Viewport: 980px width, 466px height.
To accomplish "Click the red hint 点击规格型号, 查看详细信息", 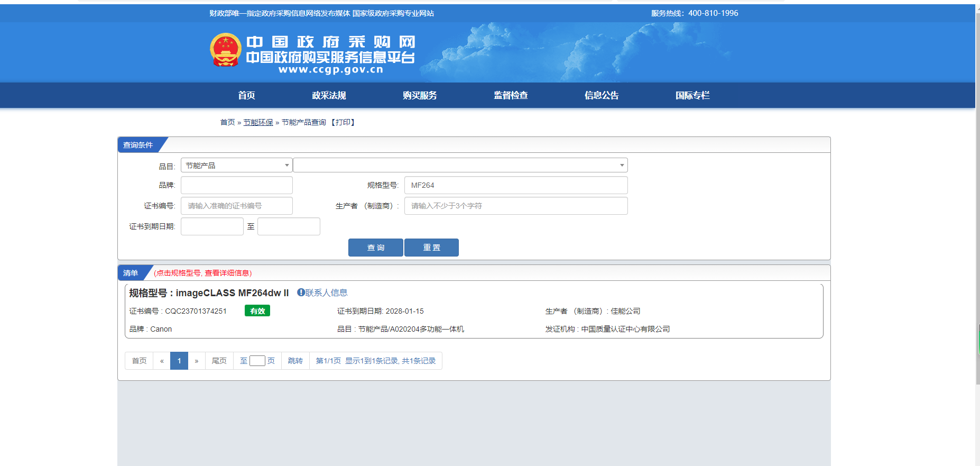I will coord(203,273).
